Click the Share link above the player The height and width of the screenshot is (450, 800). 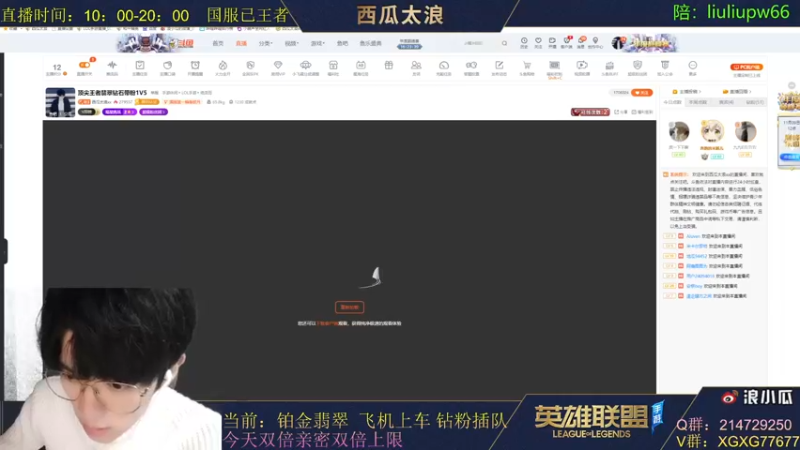click(621, 112)
